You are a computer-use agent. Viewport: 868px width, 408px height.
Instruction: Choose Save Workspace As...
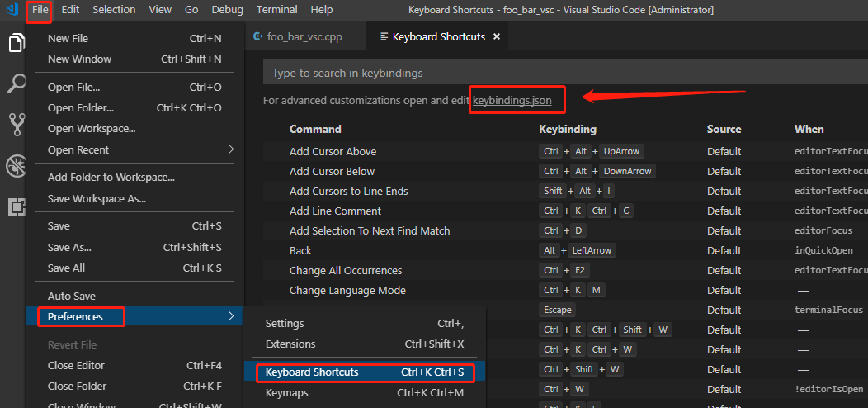tap(134, 198)
